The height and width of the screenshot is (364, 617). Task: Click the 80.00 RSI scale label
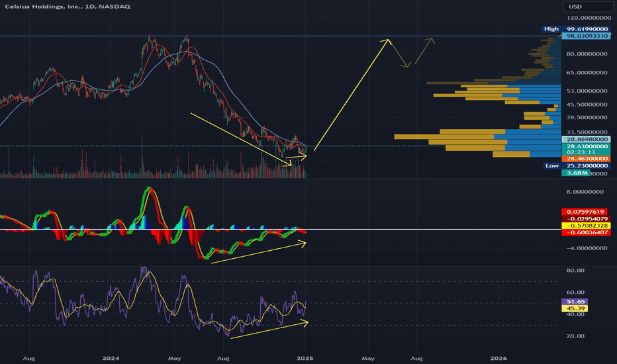(x=575, y=270)
